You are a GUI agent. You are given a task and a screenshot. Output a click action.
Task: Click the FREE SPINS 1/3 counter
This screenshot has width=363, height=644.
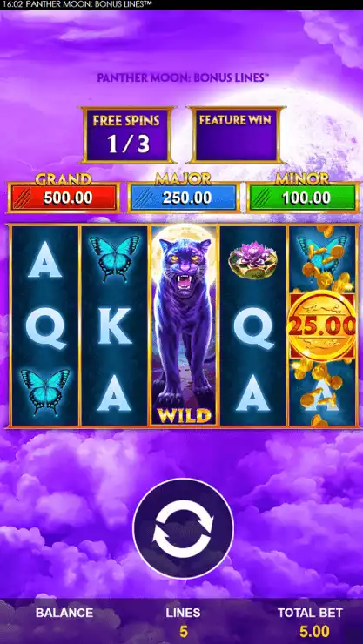[127, 135]
